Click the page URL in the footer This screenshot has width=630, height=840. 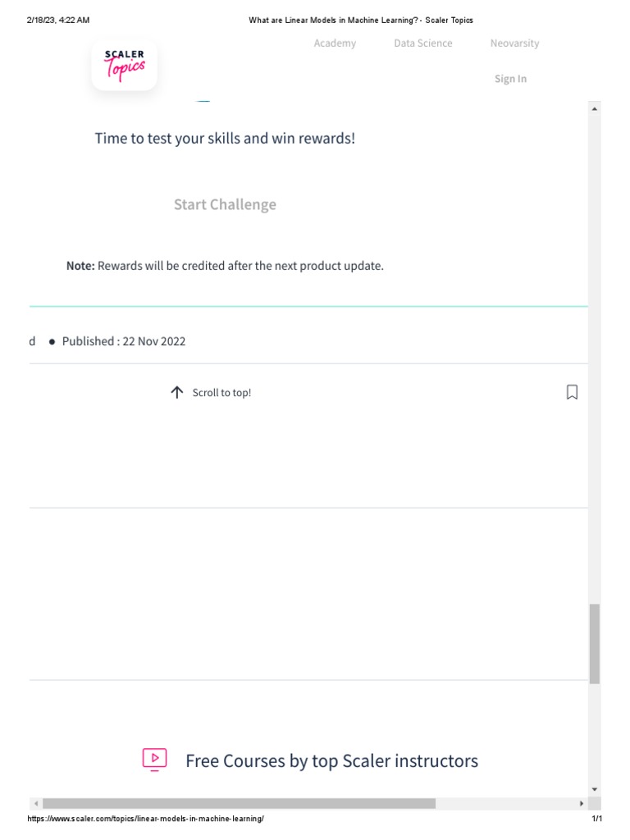point(145,819)
